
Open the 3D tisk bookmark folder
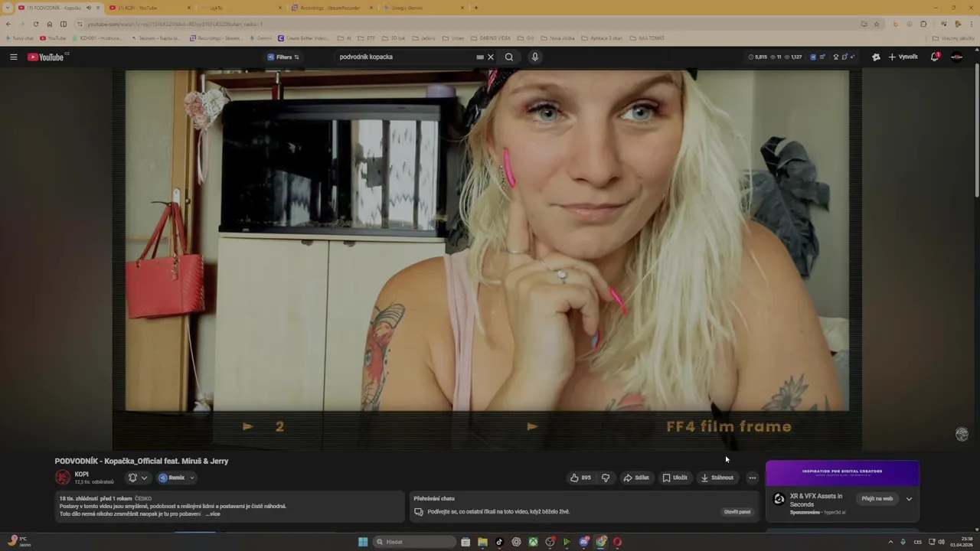(394, 37)
